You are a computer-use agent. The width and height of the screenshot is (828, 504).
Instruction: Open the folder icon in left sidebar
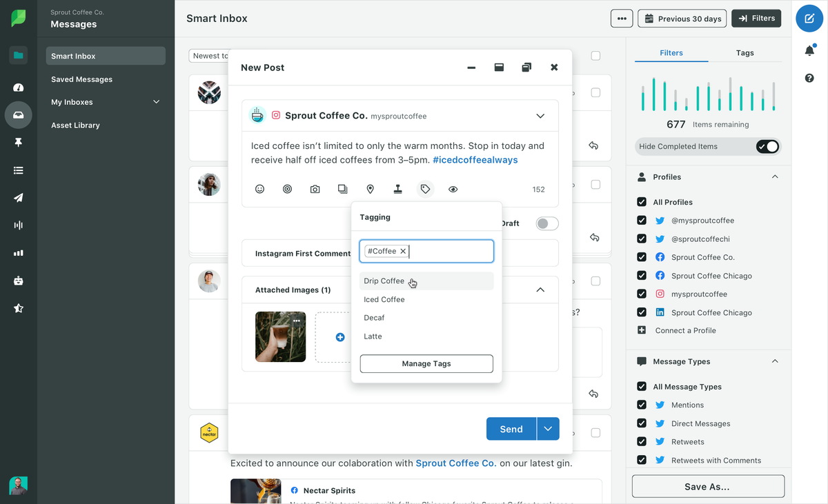tap(19, 56)
